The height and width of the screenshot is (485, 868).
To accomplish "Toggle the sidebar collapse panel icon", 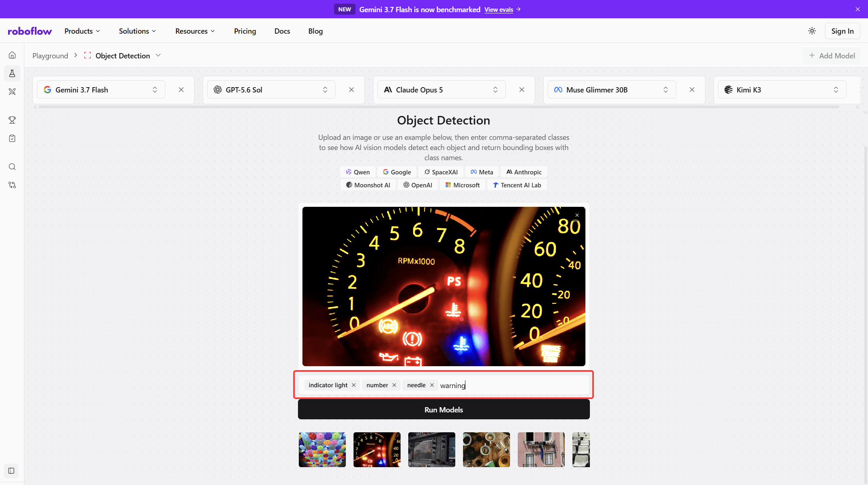I will click(x=11, y=471).
